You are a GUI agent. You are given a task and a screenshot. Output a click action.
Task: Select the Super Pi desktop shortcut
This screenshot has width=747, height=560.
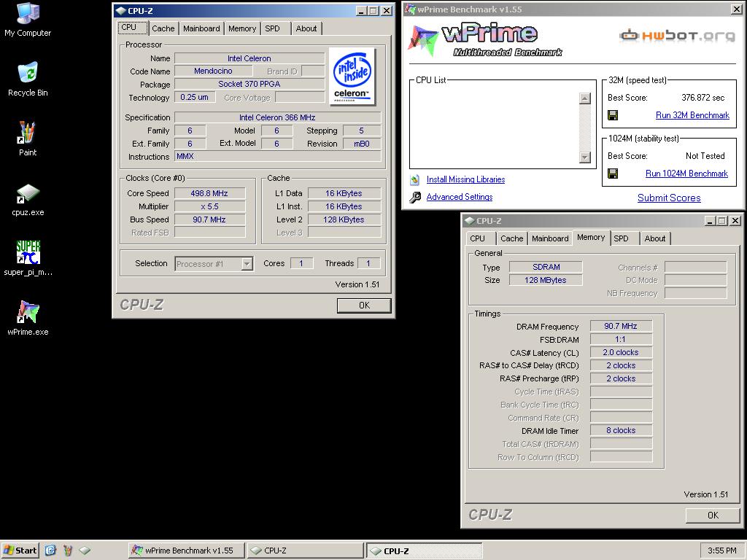click(28, 258)
